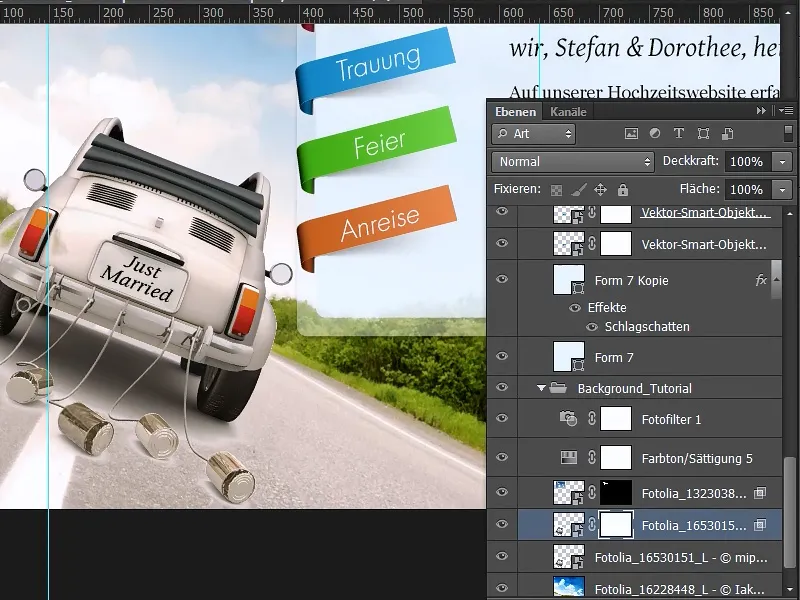
Task: Open the Deckkraft slider arrow
Action: click(x=783, y=162)
